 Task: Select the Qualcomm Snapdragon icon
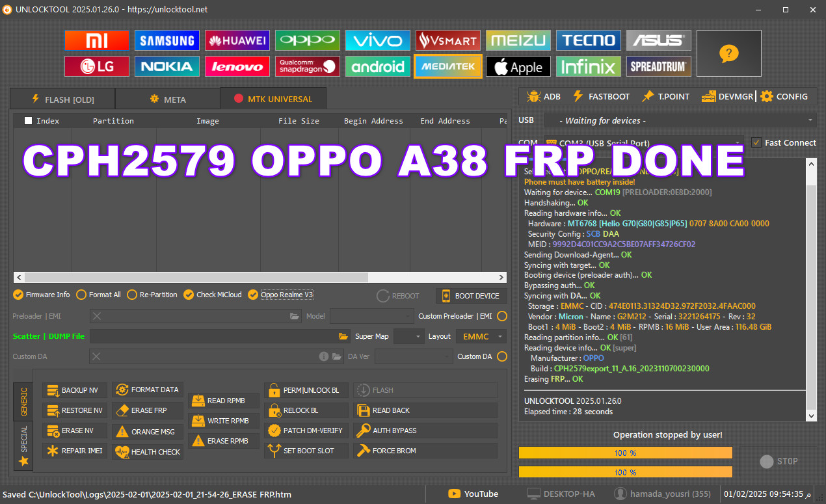[x=308, y=66]
